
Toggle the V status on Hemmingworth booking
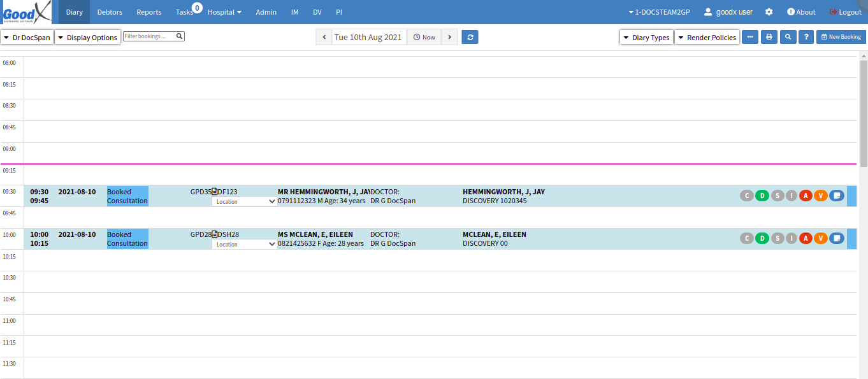(821, 196)
